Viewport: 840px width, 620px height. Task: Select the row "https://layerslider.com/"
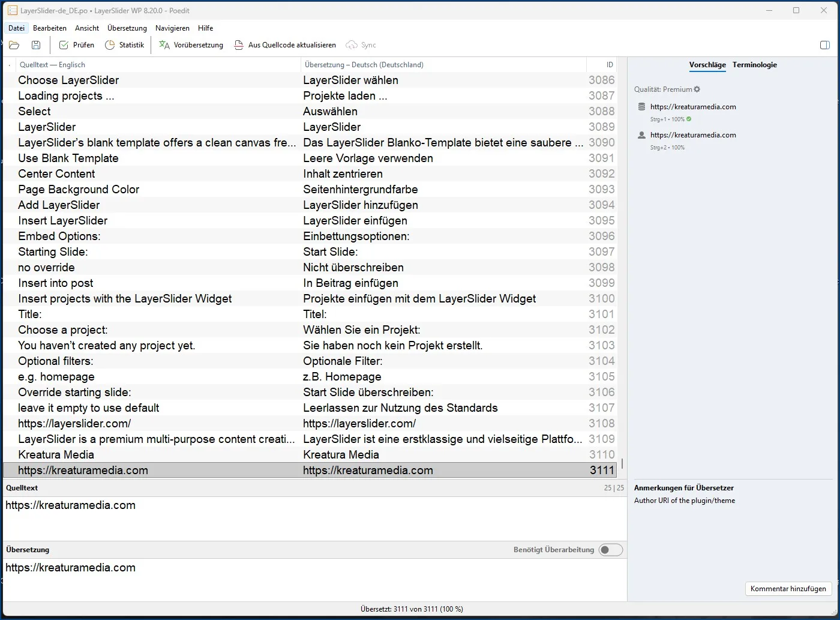[x=311, y=423]
